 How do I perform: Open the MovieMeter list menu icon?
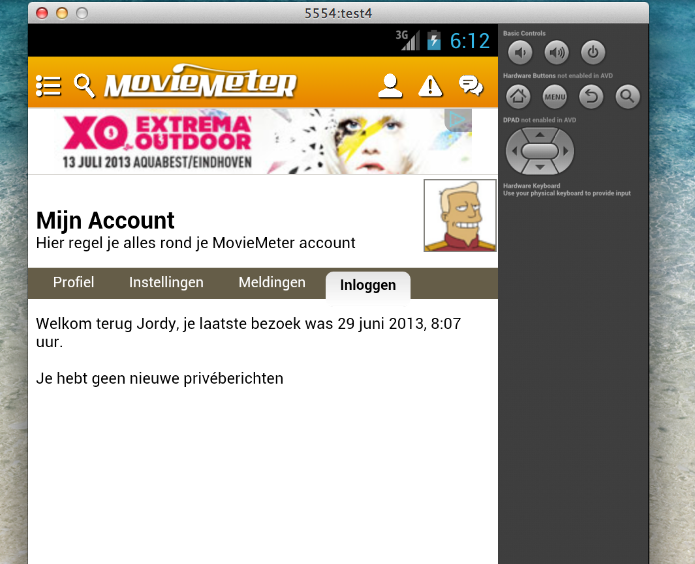(48, 85)
